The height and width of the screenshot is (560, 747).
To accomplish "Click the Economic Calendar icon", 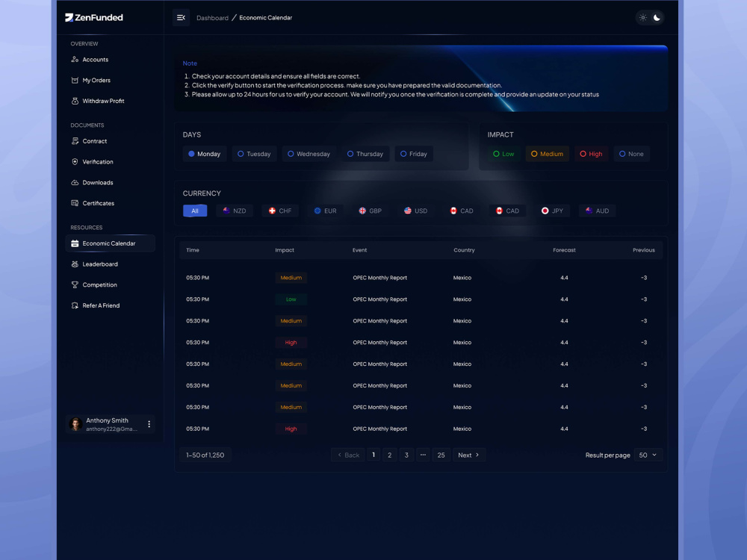I will 75,243.
